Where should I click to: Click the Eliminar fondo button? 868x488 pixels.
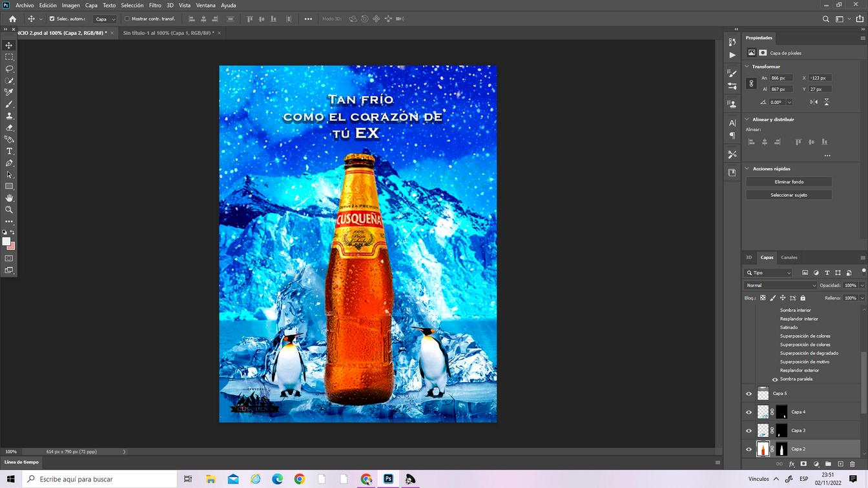pos(789,182)
